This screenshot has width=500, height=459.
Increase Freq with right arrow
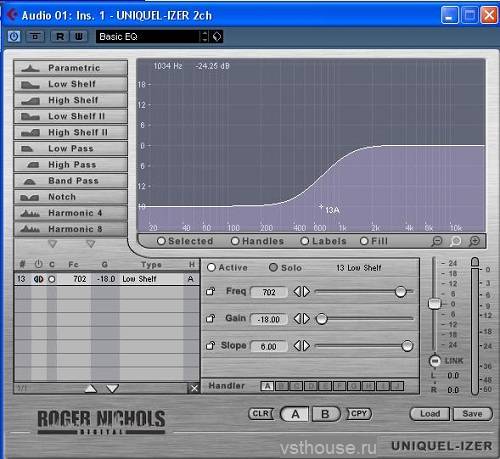pos(306,292)
